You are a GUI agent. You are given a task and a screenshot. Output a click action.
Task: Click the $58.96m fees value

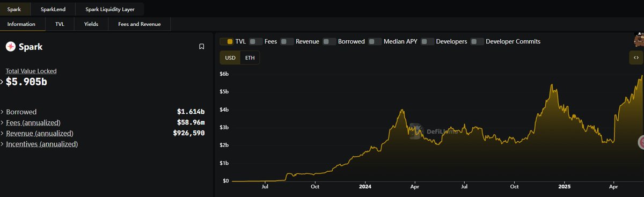[191, 122]
